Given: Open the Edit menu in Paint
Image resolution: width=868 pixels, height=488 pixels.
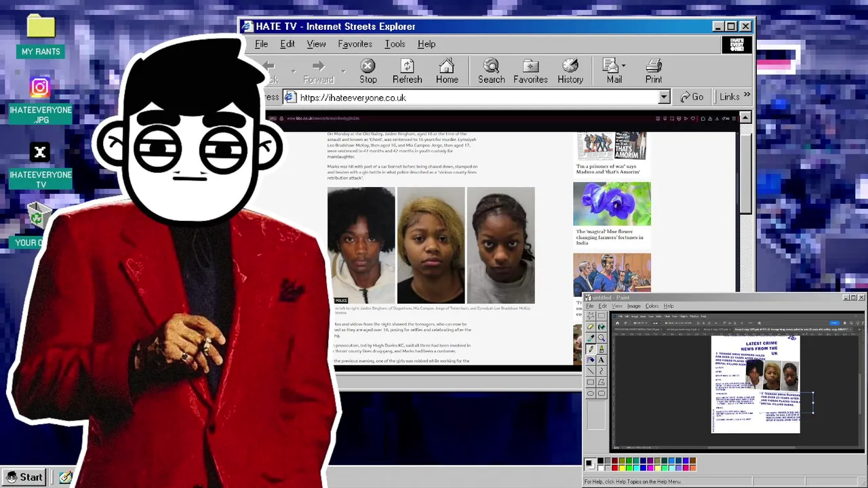Looking at the screenshot, I should [602, 306].
